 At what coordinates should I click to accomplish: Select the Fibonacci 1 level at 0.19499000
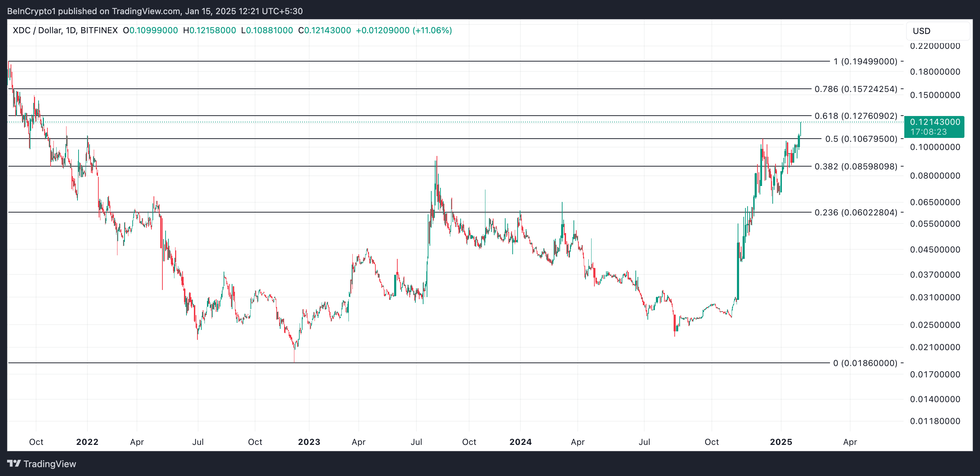[x=865, y=62]
